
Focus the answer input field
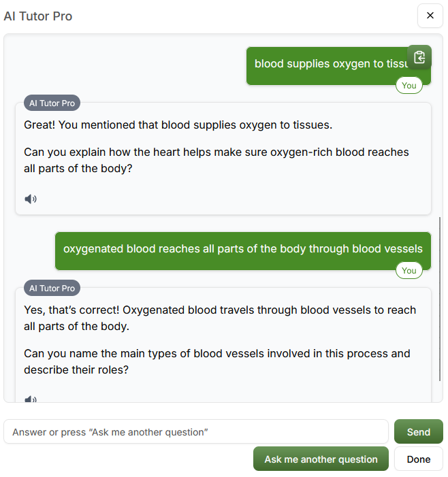[196, 432]
